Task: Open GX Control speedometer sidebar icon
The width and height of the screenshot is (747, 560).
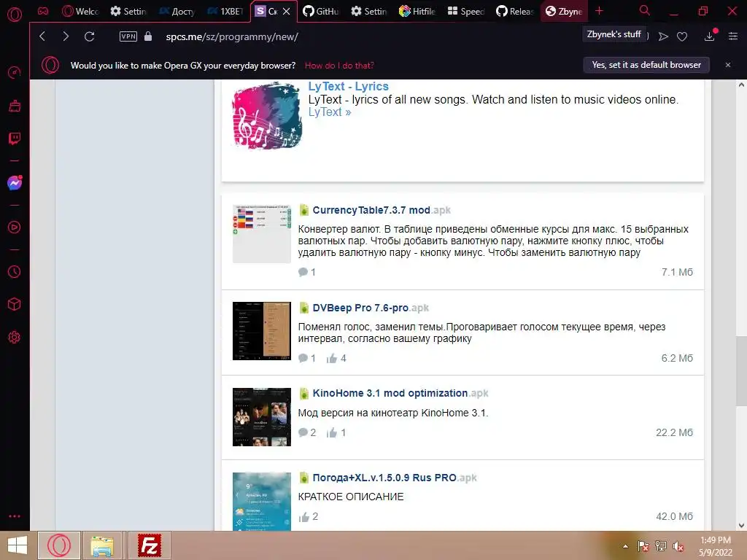Action: click(15, 72)
